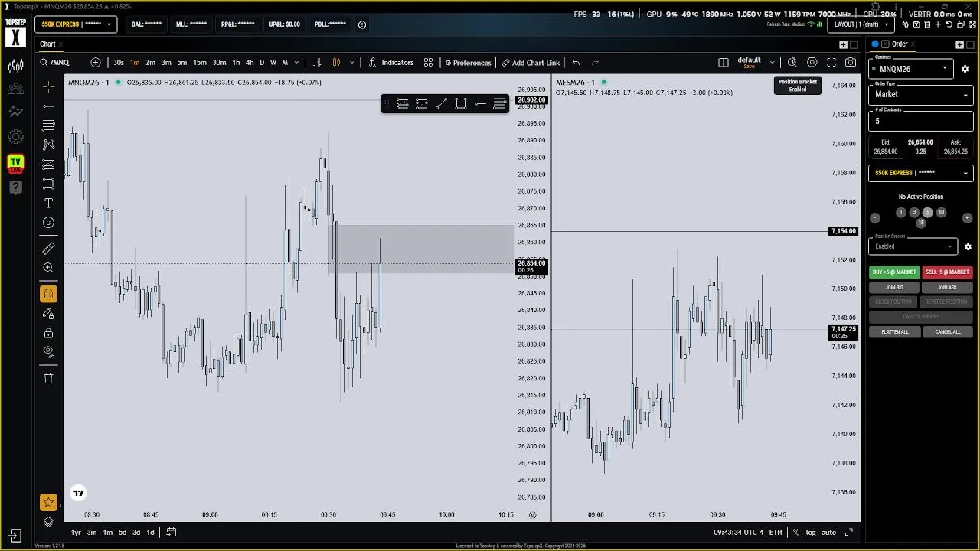
Task: Expand the timeframe list chevron after M
Action: [296, 63]
